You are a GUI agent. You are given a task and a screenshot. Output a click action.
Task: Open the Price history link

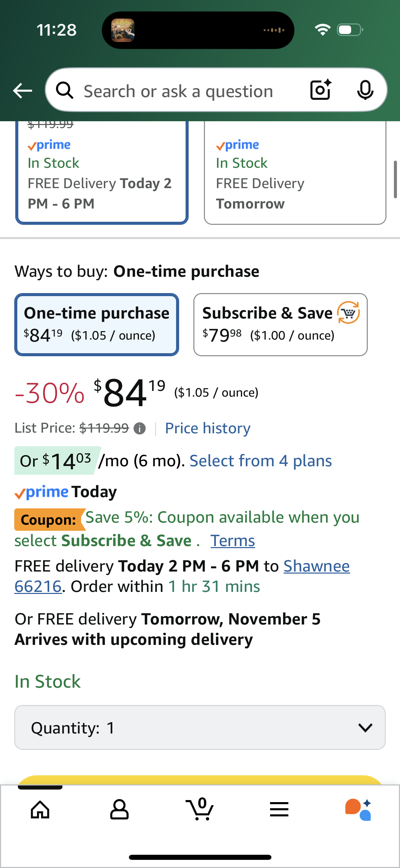coord(208,428)
